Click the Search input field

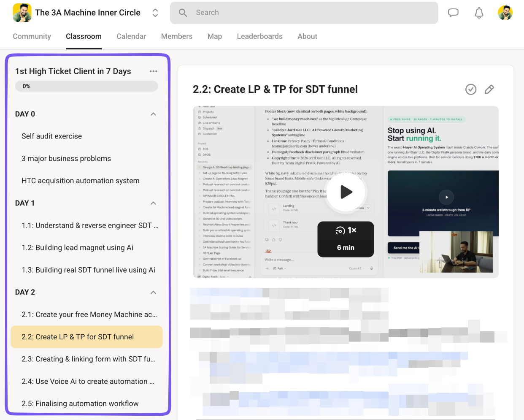click(304, 13)
